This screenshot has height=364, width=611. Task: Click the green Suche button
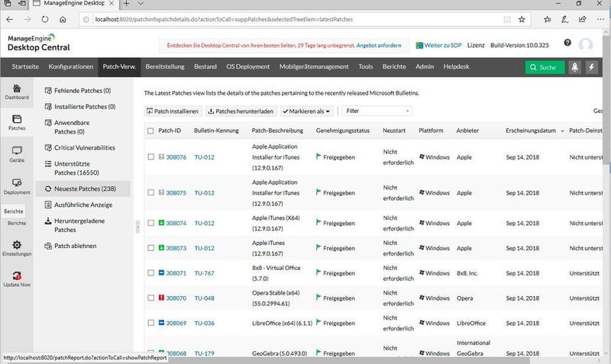(545, 67)
